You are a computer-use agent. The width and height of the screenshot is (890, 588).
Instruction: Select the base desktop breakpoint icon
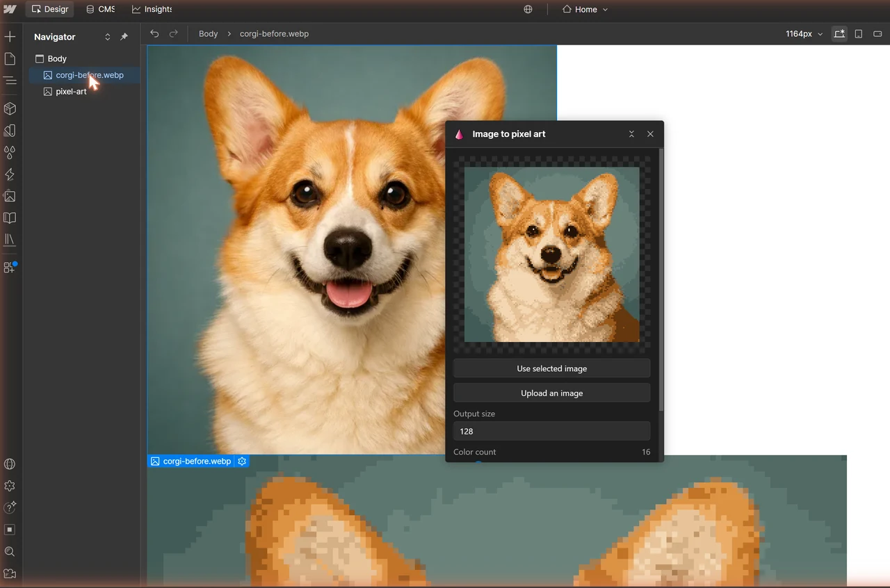[840, 33]
